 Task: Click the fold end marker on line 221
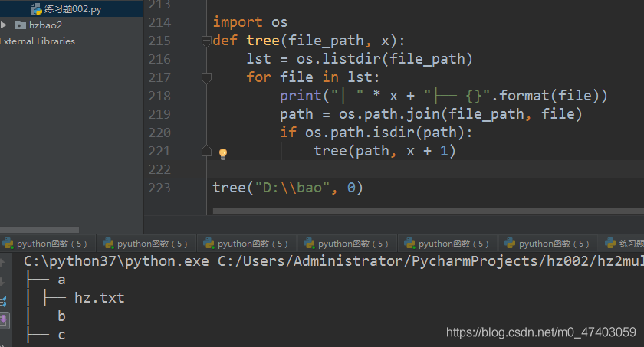(206, 151)
